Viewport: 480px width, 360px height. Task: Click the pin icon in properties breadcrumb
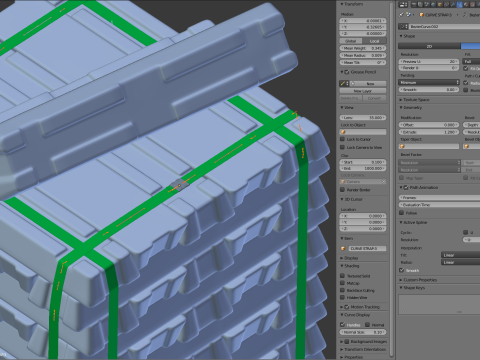[401, 15]
